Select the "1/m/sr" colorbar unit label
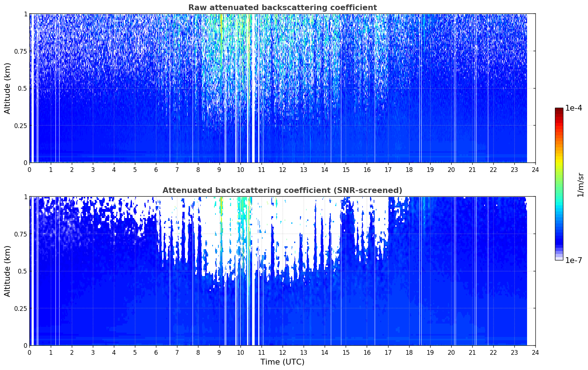 pos(580,185)
